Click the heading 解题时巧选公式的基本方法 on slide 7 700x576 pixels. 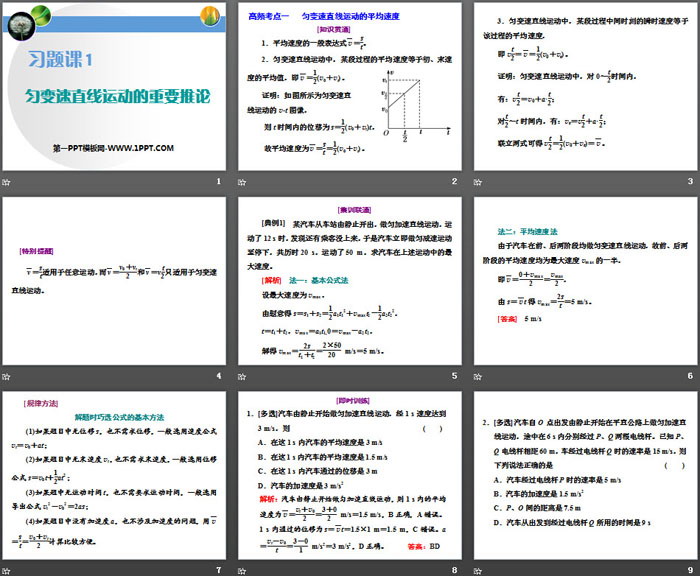[x=119, y=417]
